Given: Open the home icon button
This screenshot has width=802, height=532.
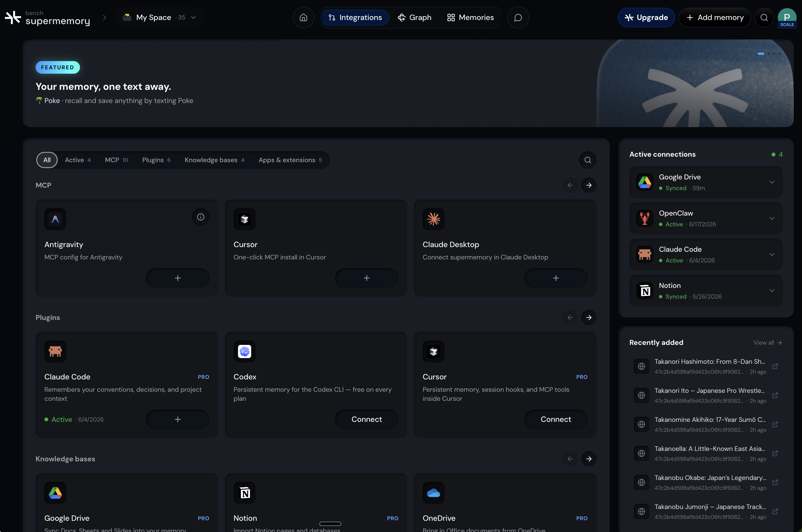Looking at the screenshot, I should [x=303, y=17].
